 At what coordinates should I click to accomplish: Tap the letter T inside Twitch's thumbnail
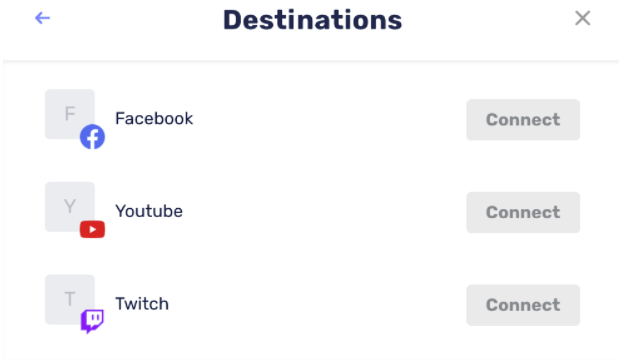[x=70, y=299]
